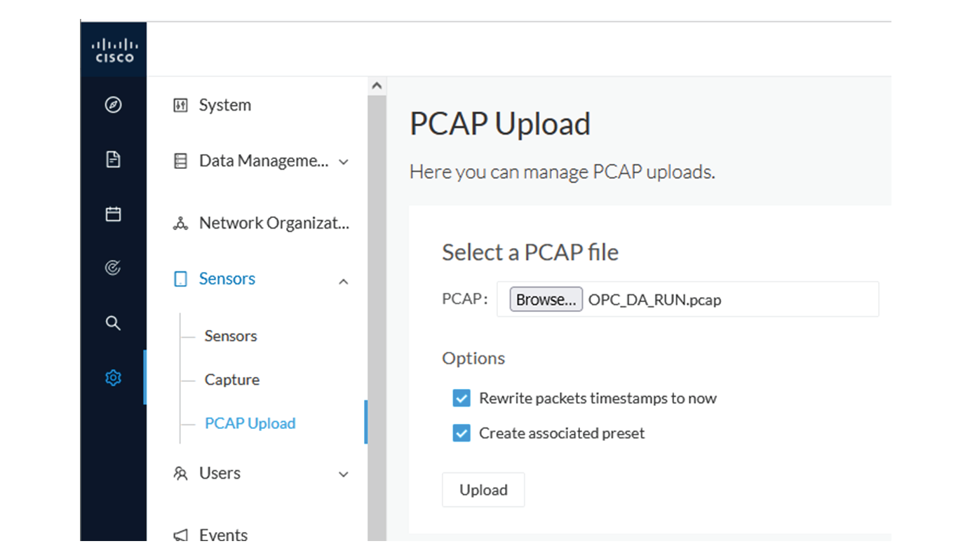Viewport: 970px width, 560px height.
Task: Click the Cisco logo
Action: click(x=114, y=50)
